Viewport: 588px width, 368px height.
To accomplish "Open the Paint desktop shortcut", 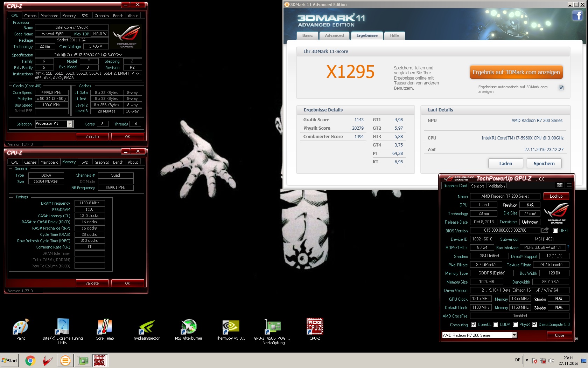I will point(21,327).
